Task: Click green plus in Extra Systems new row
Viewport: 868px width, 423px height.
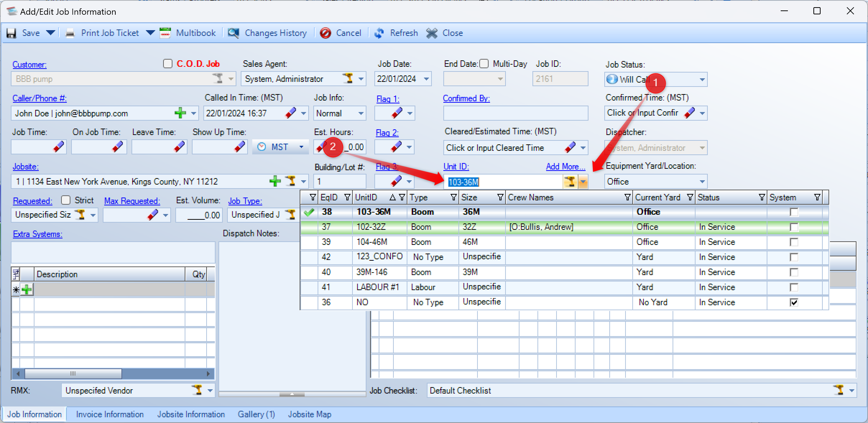Action: 27,289
